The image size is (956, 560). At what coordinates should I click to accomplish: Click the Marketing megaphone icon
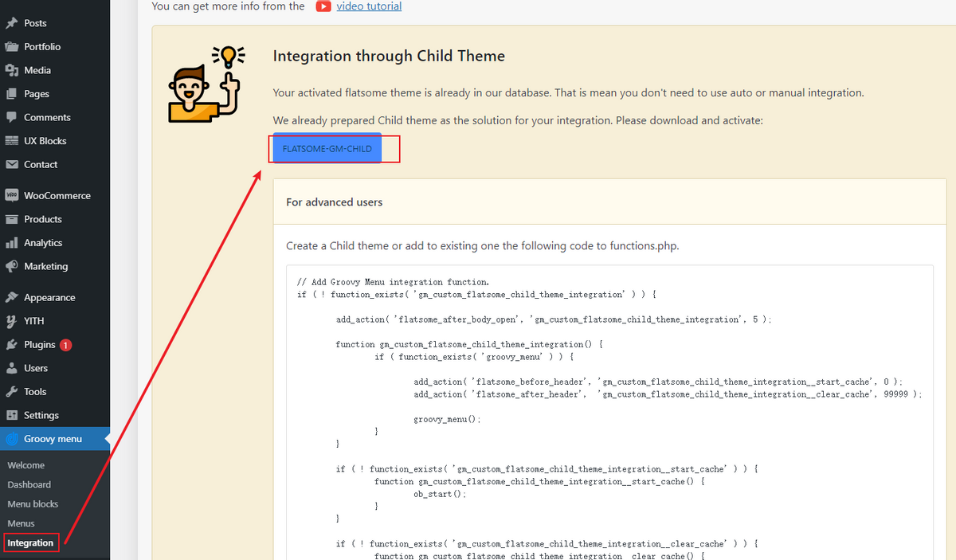click(x=11, y=266)
